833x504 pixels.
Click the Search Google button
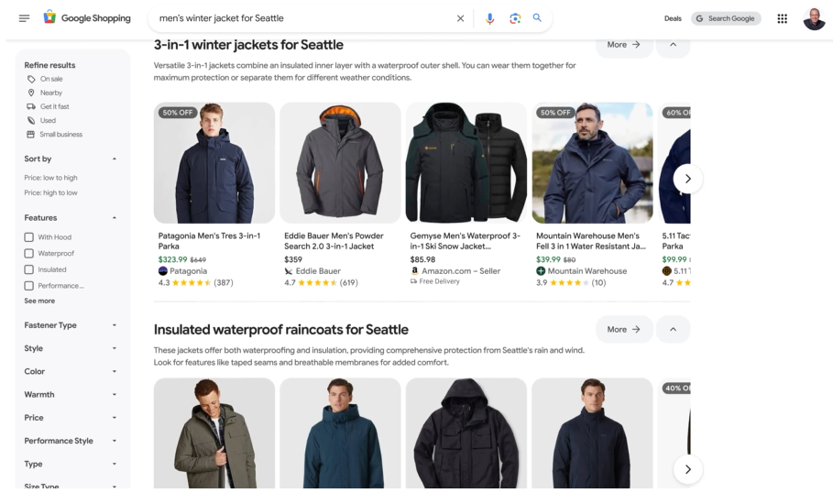[x=726, y=18]
